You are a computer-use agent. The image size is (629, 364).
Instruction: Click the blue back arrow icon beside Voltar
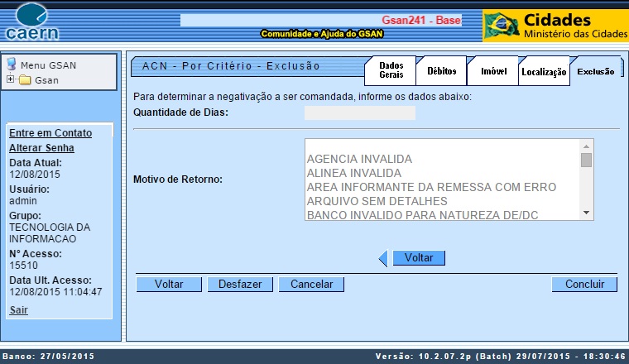383,258
